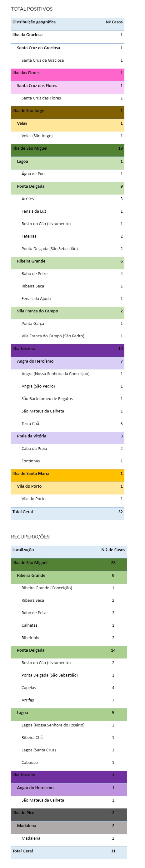
Task: Click the dark gray Ilha do Pico row
Action: point(69,813)
